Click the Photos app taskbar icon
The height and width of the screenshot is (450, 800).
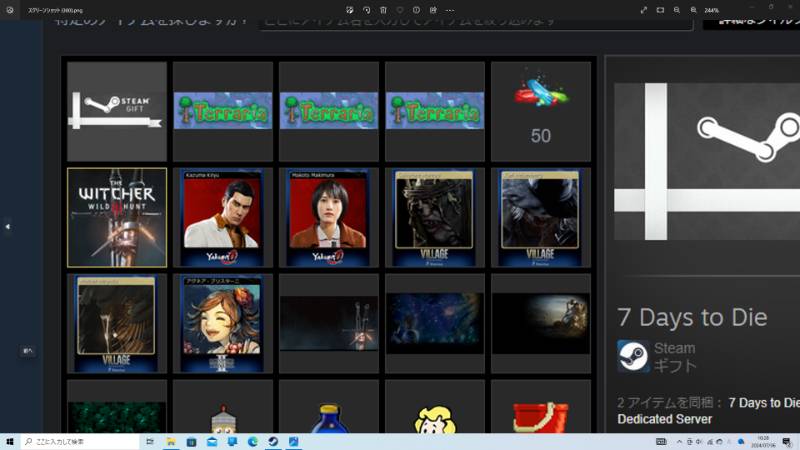click(x=293, y=441)
